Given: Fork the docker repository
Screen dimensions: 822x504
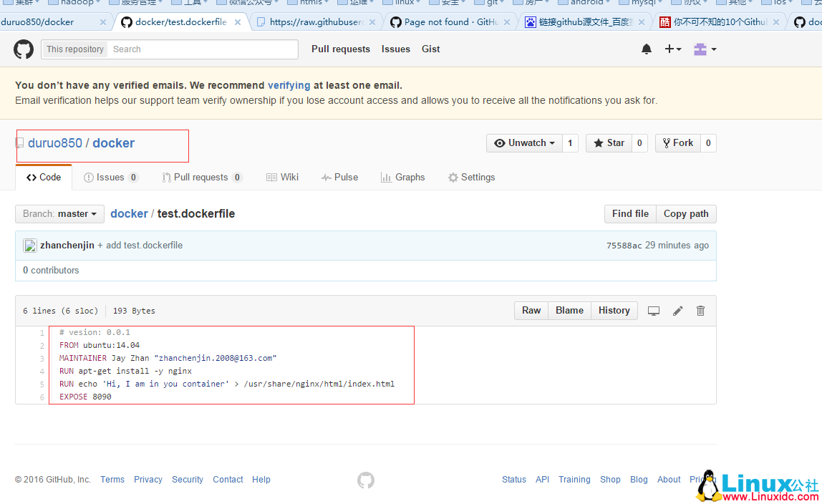Looking at the screenshot, I should 677,142.
